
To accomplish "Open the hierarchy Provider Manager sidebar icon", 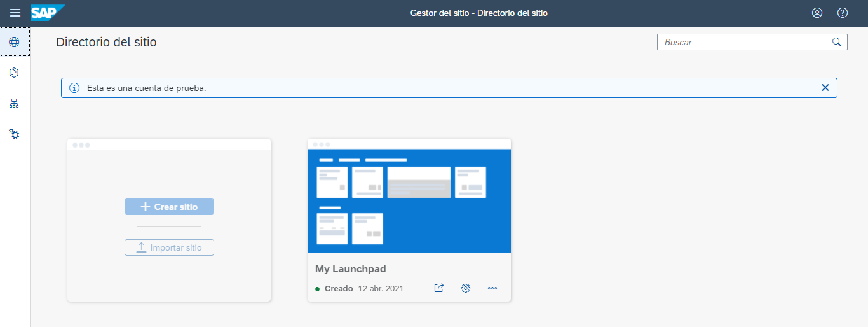I will (15, 103).
